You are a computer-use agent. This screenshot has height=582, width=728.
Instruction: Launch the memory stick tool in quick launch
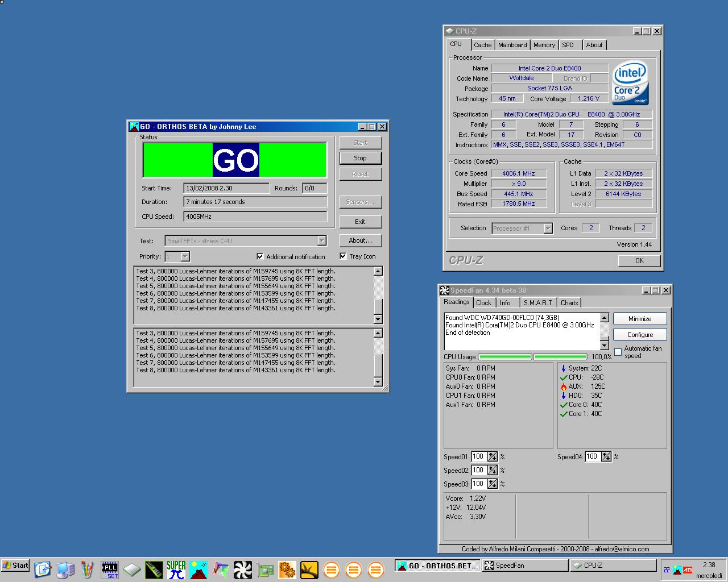click(154, 569)
